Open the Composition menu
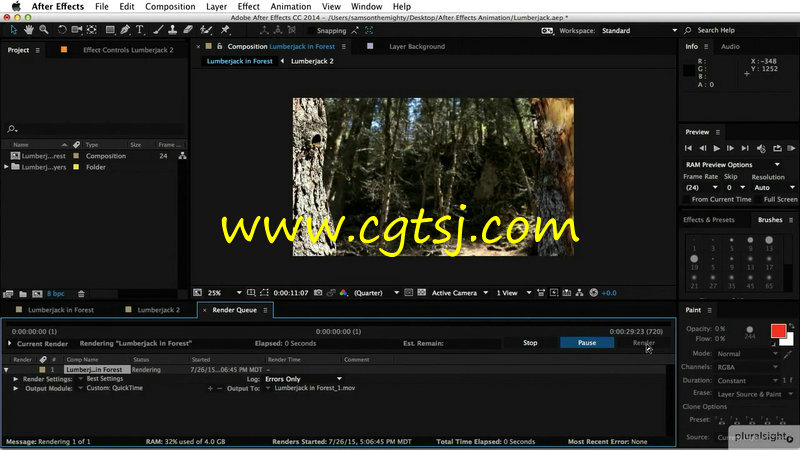Screen dimensions: 800x450 [170, 7]
